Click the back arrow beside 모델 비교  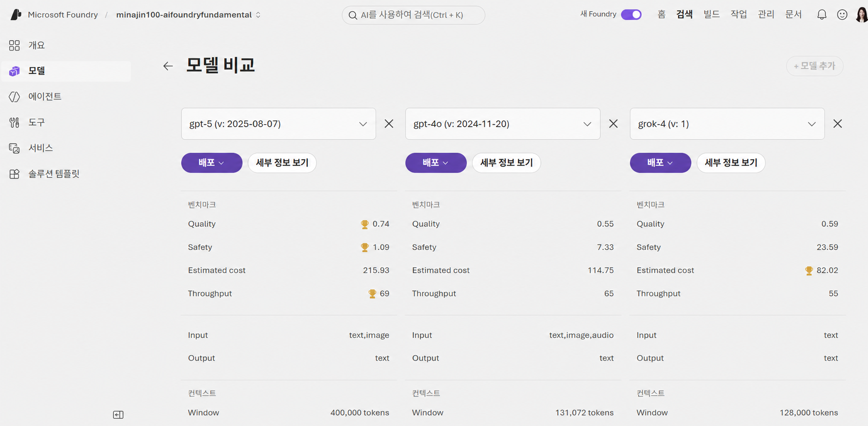click(168, 66)
